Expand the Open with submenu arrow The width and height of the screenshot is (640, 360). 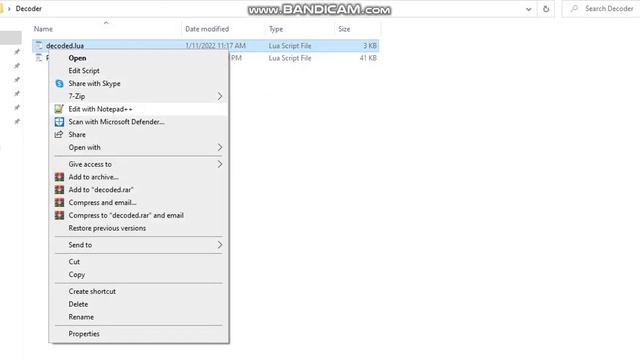pos(220,147)
